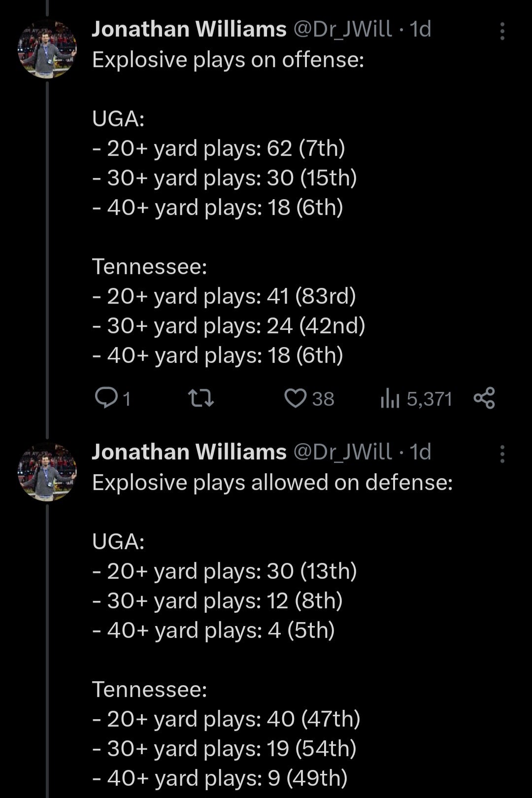532x798 pixels.
Task: Click the 1d timestamp on the offense tweet
Action: [419, 29]
